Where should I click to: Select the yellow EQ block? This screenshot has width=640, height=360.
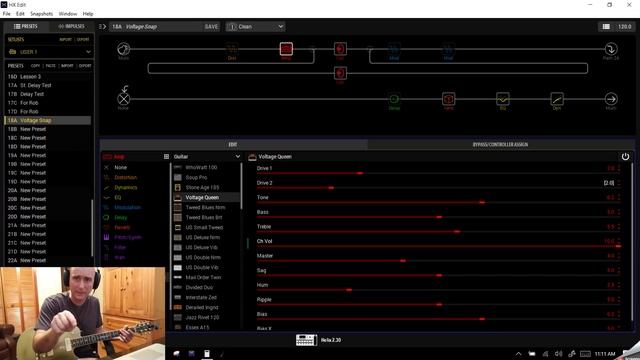point(502,99)
